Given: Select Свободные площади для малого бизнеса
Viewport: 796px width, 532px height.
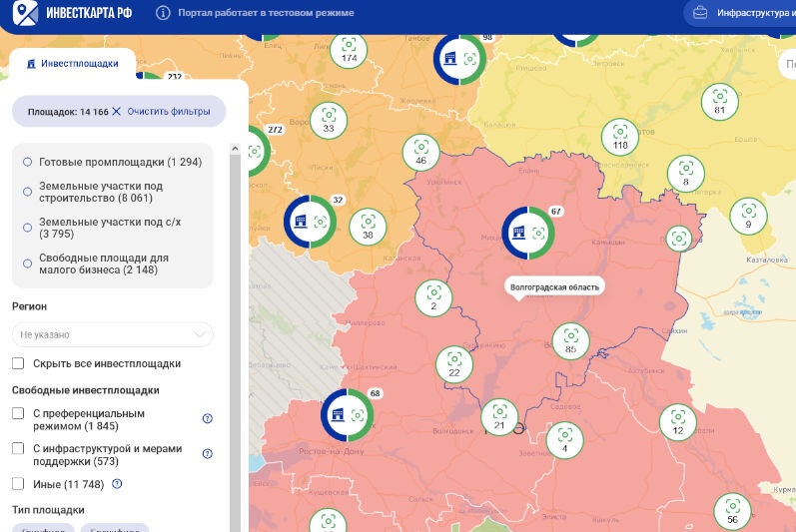Looking at the screenshot, I should pyautogui.click(x=27, y=264).
